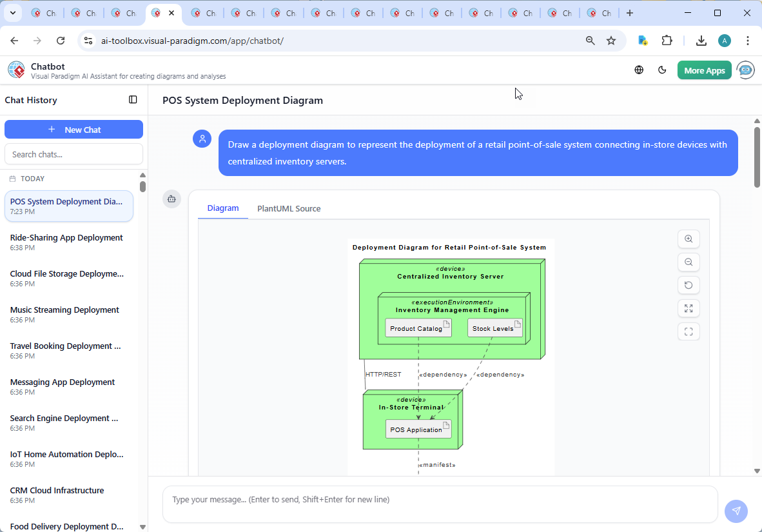Open the Ride-Sharing App Deployment chat
762x532 pixels.
tap(66, 237)
